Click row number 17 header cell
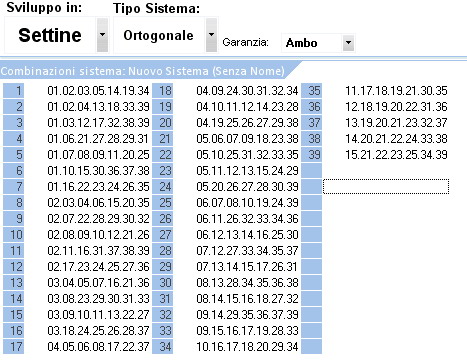Screen dimensions: 467x362 (14, 347)
